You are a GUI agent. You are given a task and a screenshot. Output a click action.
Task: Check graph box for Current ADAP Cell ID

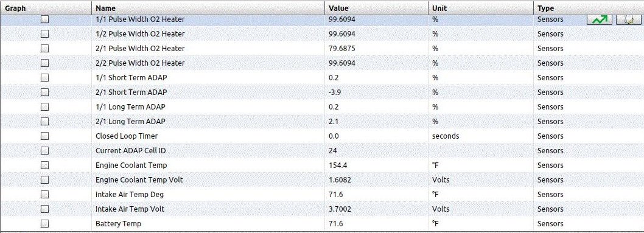coord(45,150)
